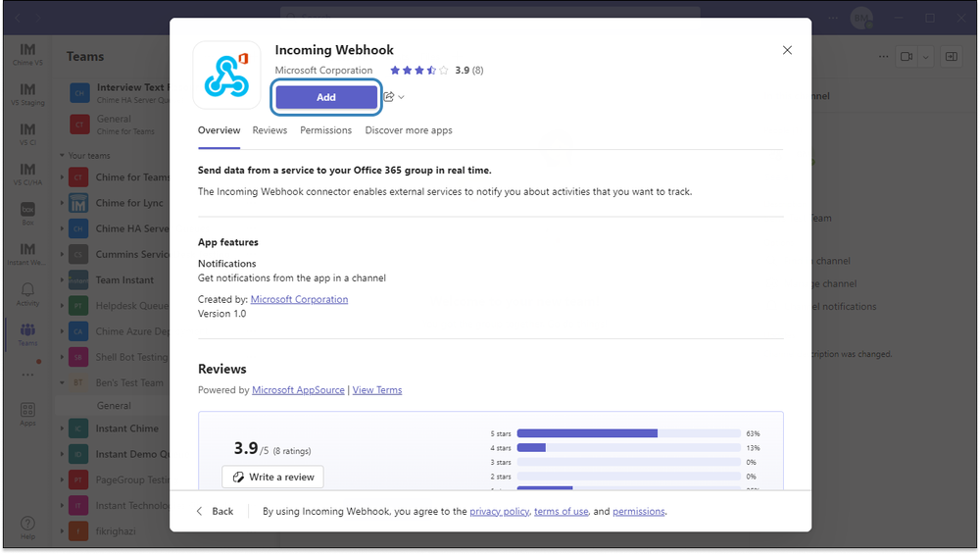
Task: Open V5 Staging app in sidebar
Action: coord(27,94)
